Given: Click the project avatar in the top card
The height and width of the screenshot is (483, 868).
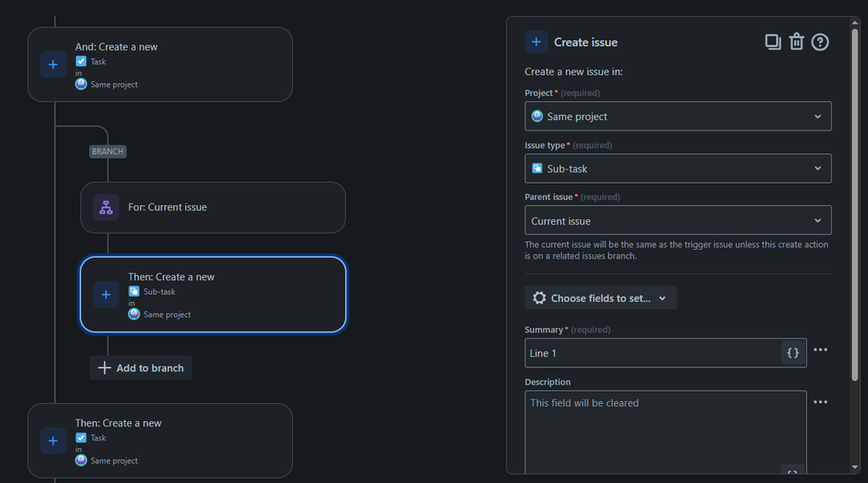Looking at the screenshot, I should coord(81,84).
